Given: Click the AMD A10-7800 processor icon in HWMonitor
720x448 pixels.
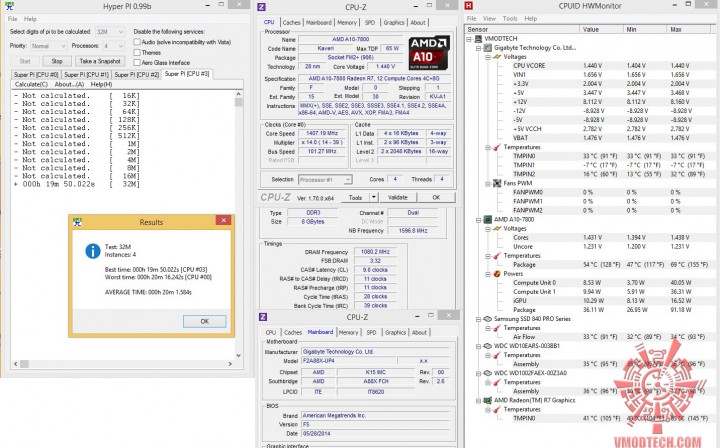Looking at the screenshot, I should tap(488, 219).
